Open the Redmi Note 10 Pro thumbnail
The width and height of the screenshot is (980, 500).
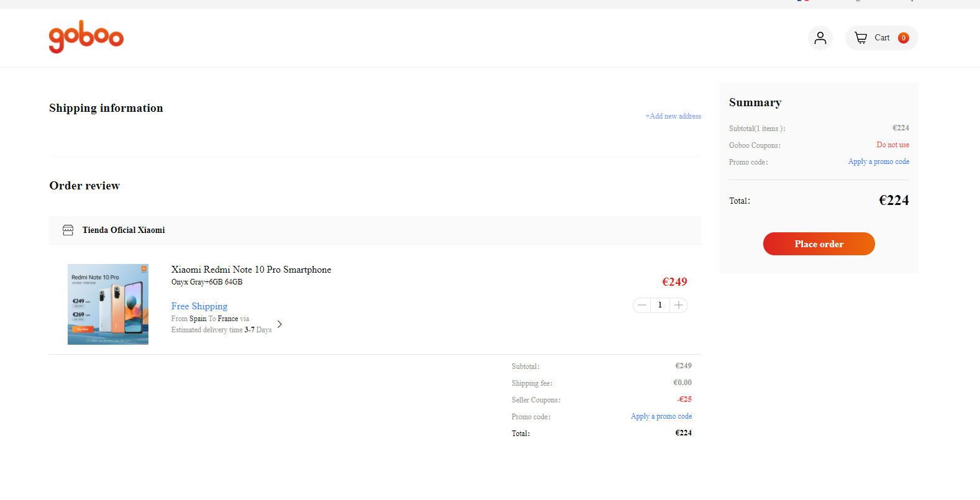click(108, 304)
